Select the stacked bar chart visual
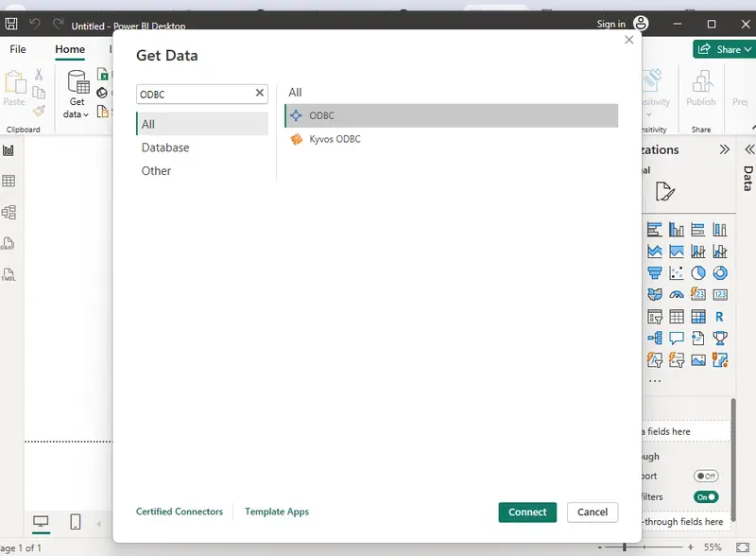The image size is (756, 556). [654, 230]
